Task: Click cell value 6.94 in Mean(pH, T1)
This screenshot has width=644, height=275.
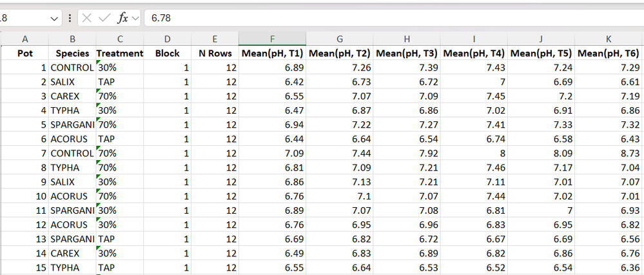Action: 272,125
